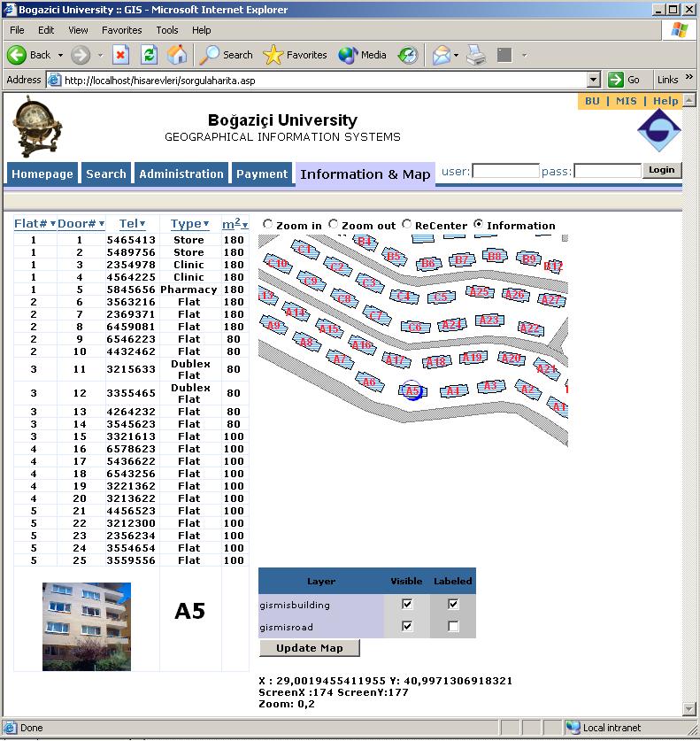
Task: Click the gray square toolbar icon
Action: click(504, 55)
